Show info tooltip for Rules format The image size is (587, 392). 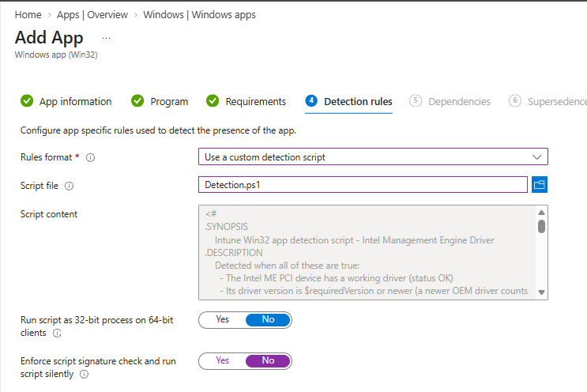90,157
